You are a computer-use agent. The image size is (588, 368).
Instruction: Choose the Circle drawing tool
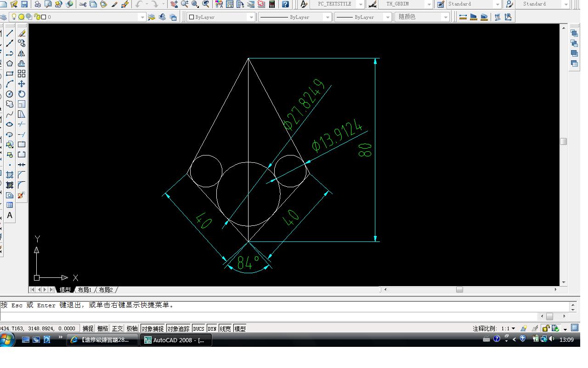tap(10, 94)
